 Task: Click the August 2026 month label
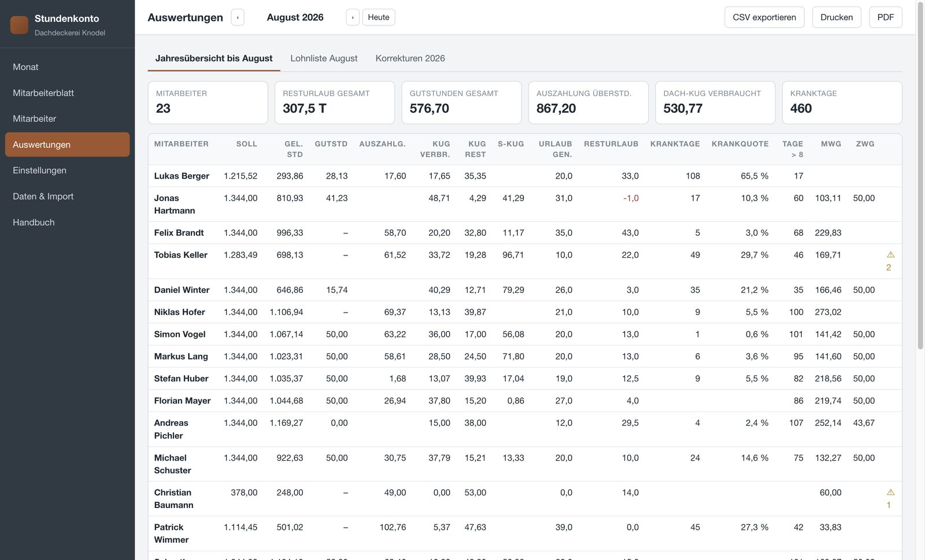295,17
